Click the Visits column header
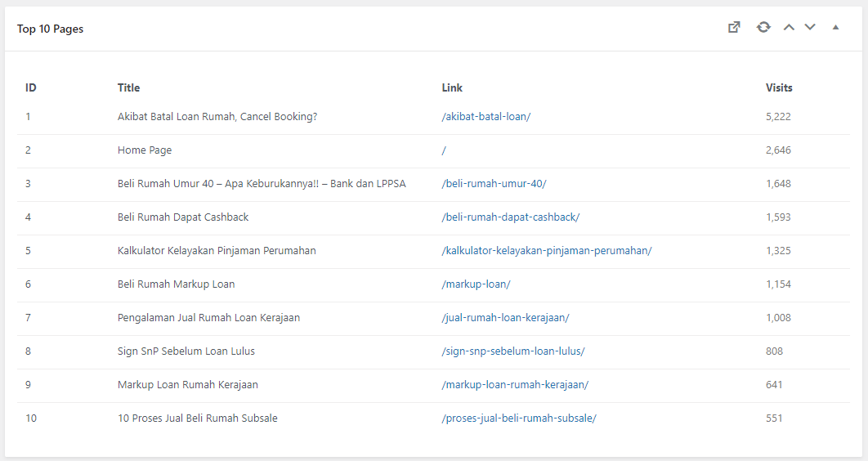 click(x=779, y=87)
